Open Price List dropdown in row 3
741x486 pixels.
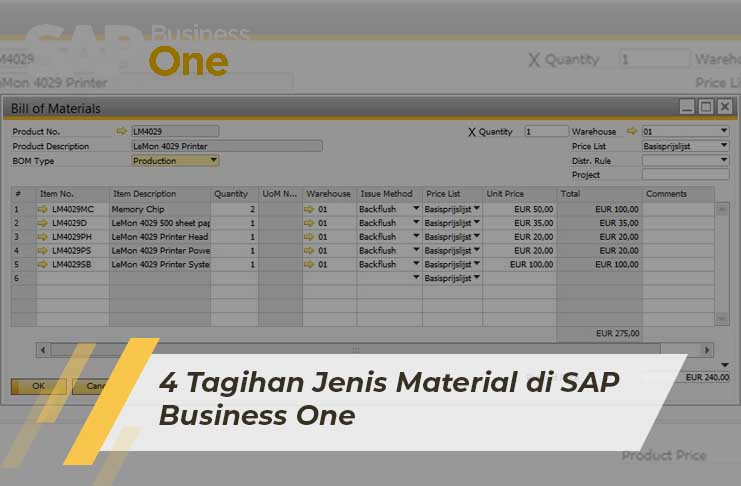pyautogui.click(x=477, y=236)
